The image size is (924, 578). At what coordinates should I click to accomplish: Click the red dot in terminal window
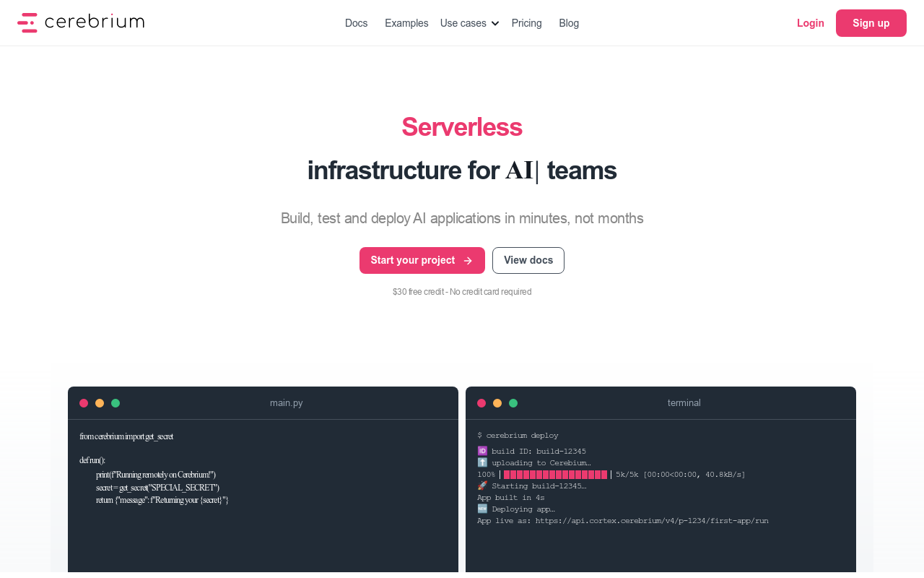click(481, 403)
